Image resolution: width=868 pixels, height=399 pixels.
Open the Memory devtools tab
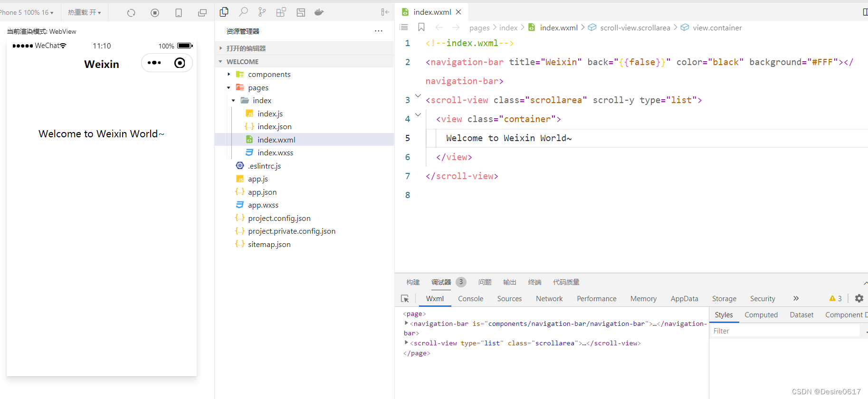point(643,299)
